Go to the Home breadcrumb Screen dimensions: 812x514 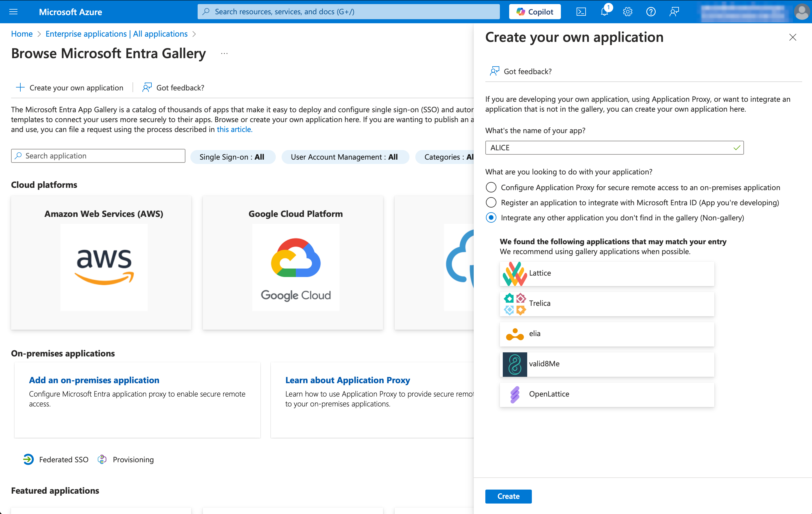click(x=22, y=34)
